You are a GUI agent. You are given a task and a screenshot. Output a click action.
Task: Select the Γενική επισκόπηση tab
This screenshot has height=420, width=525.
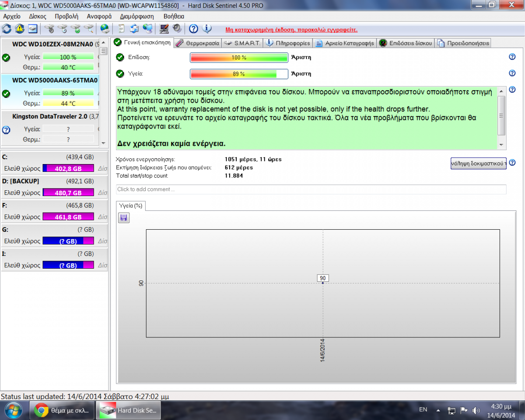[x=143, y=42]
